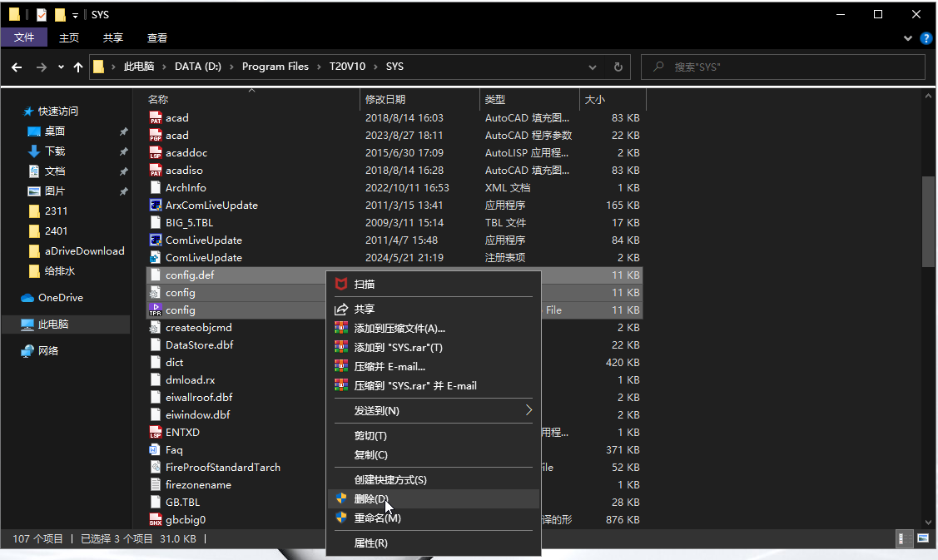Image resolution: width=938 pixels, height=560 pixels.
Task: Click the back navigation arrow
Action: 18,67
